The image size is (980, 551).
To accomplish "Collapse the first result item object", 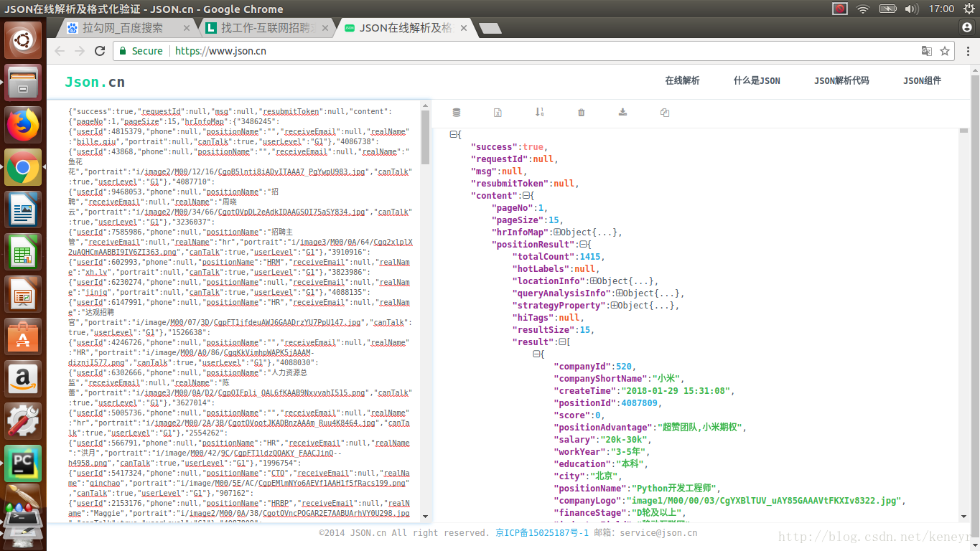I will click(x=536, y=354).
